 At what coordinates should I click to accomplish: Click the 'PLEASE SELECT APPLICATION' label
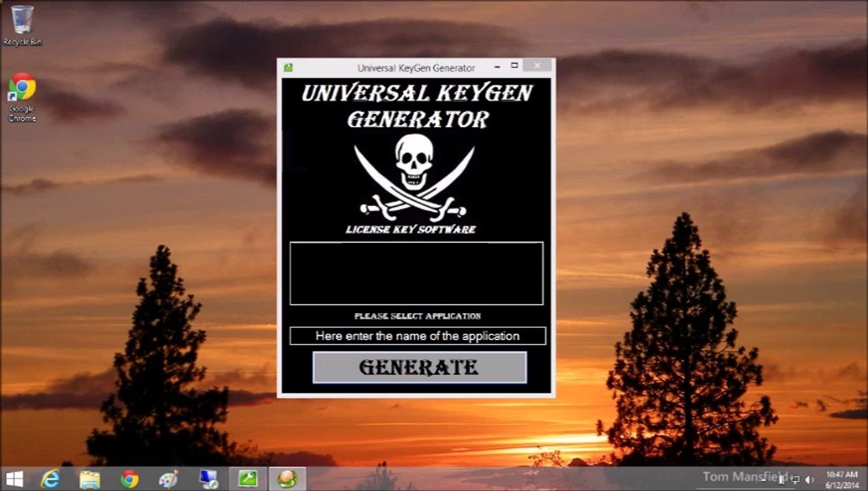[x=418, y=316]
